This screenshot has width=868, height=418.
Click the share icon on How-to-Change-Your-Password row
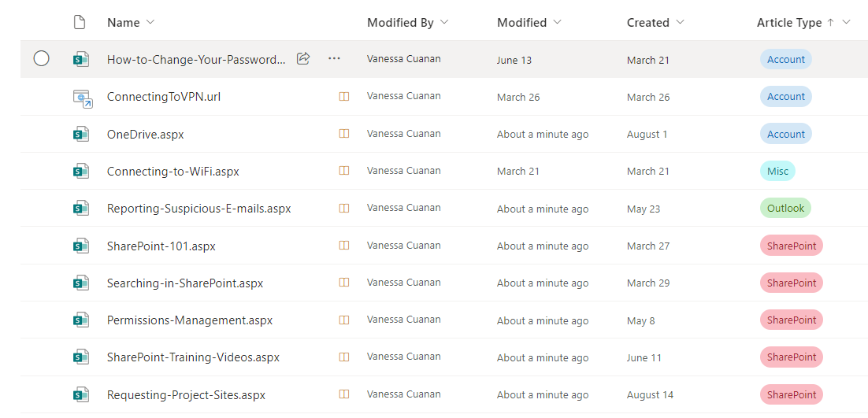(303, 59)
